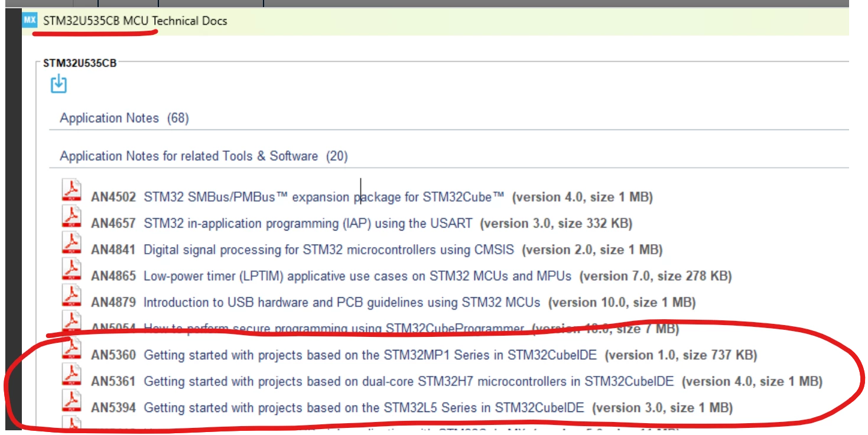Open the PDF icon for AN4865
Screen dimensions: 868x435
click(72, 269)
